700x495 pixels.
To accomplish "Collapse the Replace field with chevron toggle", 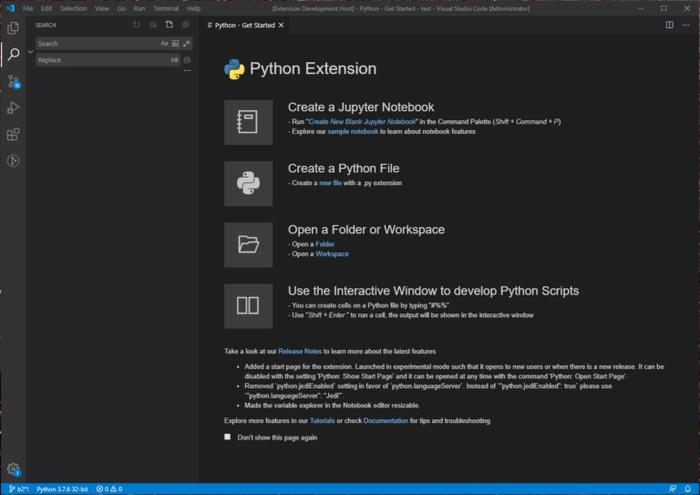I will point(30,52).
